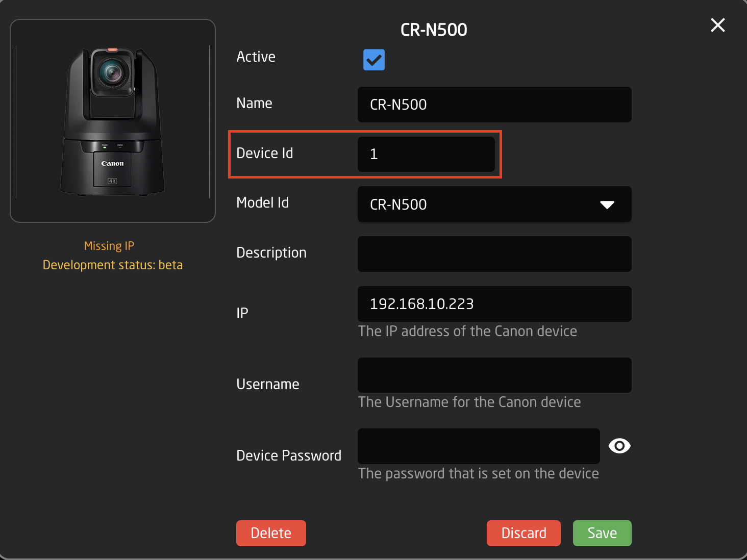
Task: Click the Device Id field
Action: pos(426,154)
